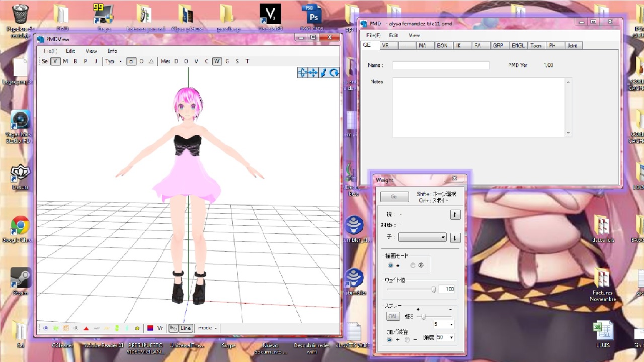
Task: Click the rotate-around-axis view icon
Action: click(x=302, y=73)
